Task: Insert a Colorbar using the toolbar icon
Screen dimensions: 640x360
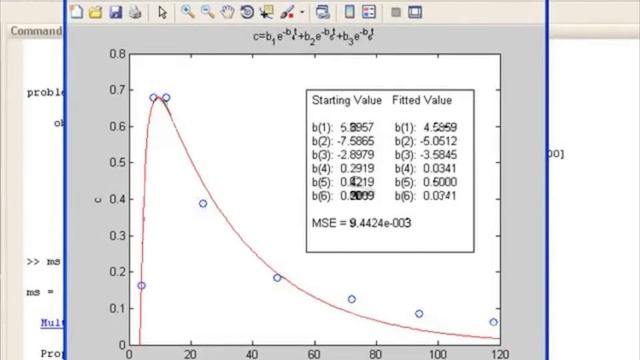Action: (x=349, y=12)
